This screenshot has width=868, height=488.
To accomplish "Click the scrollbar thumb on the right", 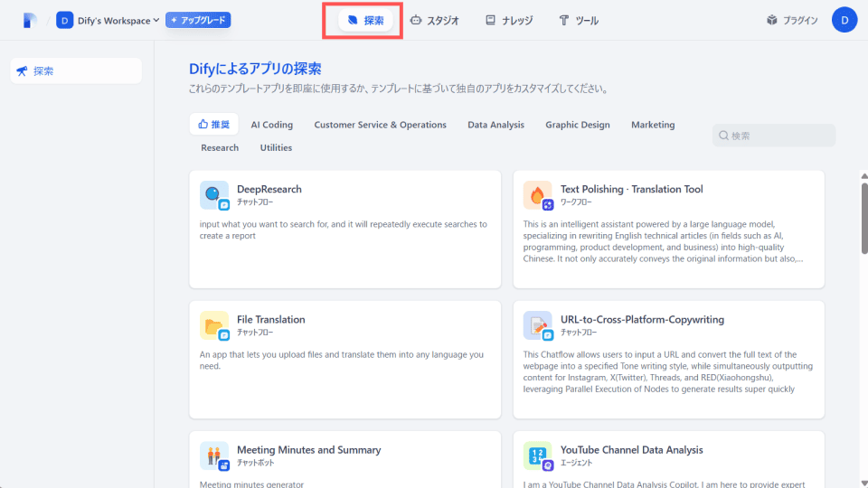I will tap(864, 218).
